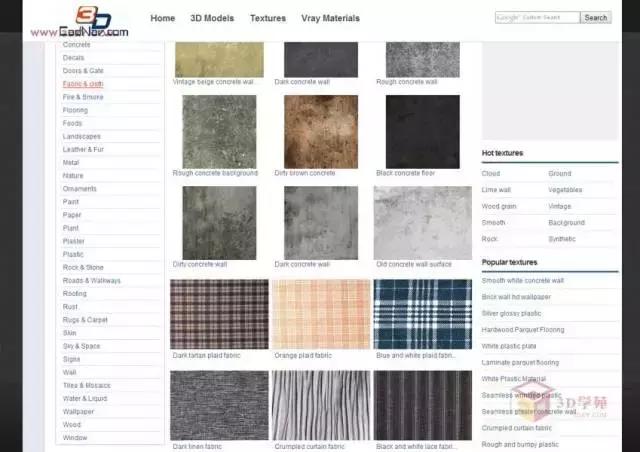
Task: Select Blue and white plaid fabric thumbnail
Action: point(422,314)
